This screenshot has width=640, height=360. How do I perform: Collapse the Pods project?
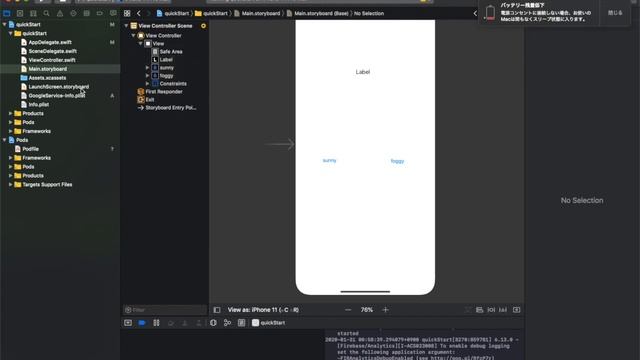pos(4,140)
